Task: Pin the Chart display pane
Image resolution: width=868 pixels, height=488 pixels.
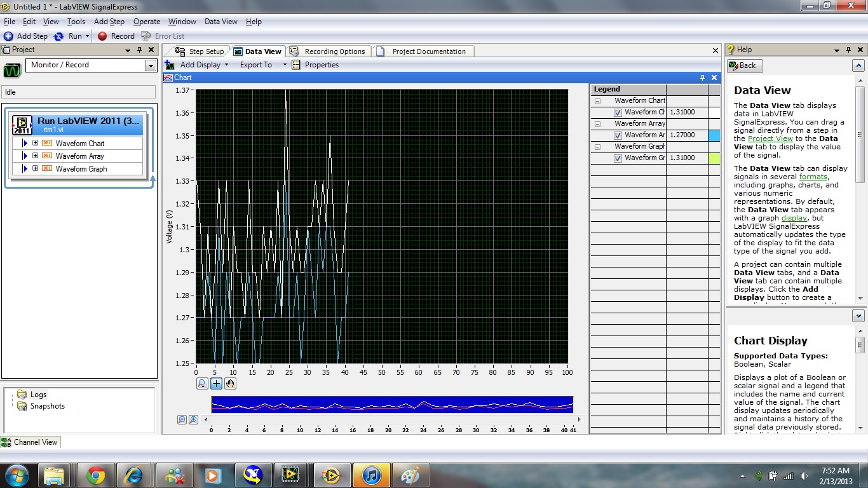Action: [x=702, y=78]
